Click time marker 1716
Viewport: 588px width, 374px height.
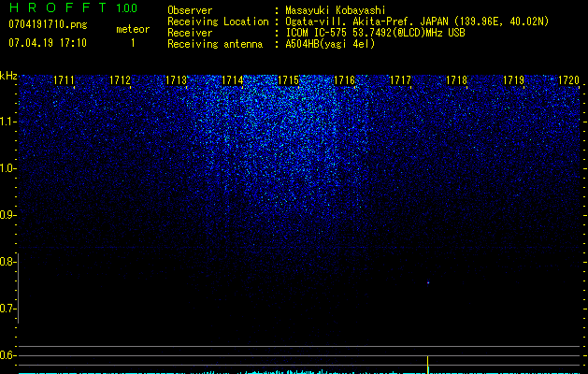[x=344, y=80]
